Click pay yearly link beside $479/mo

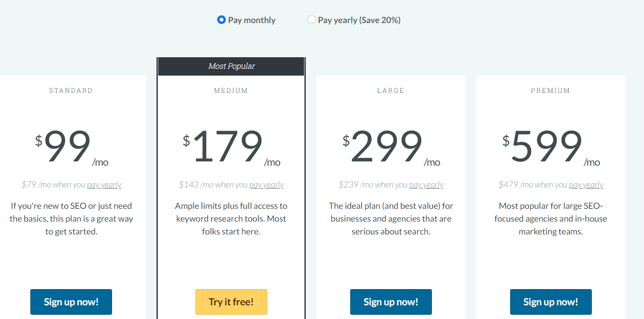[x=586, y=185]
